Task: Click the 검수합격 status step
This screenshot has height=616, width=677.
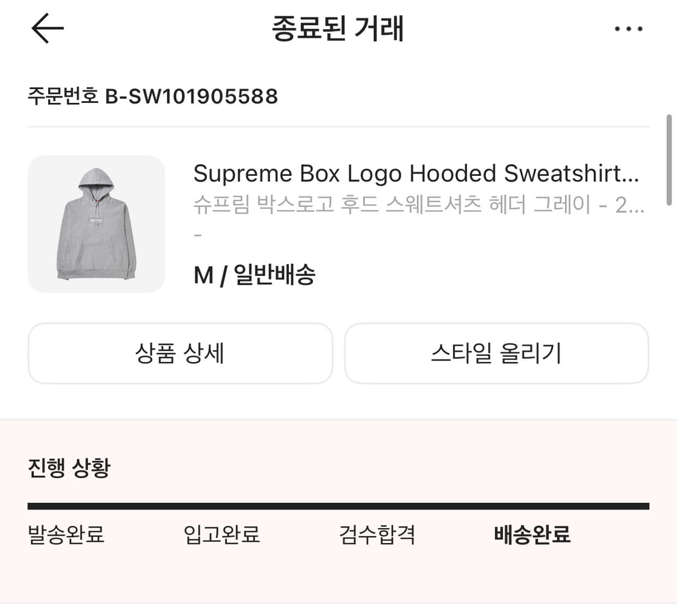Action: click(377, 535)
